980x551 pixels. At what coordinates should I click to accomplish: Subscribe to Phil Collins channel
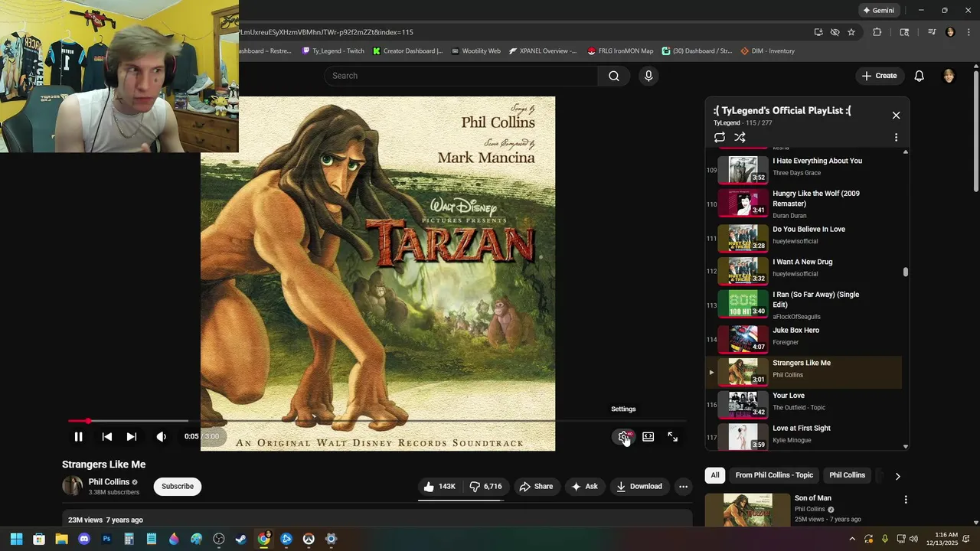178,487
